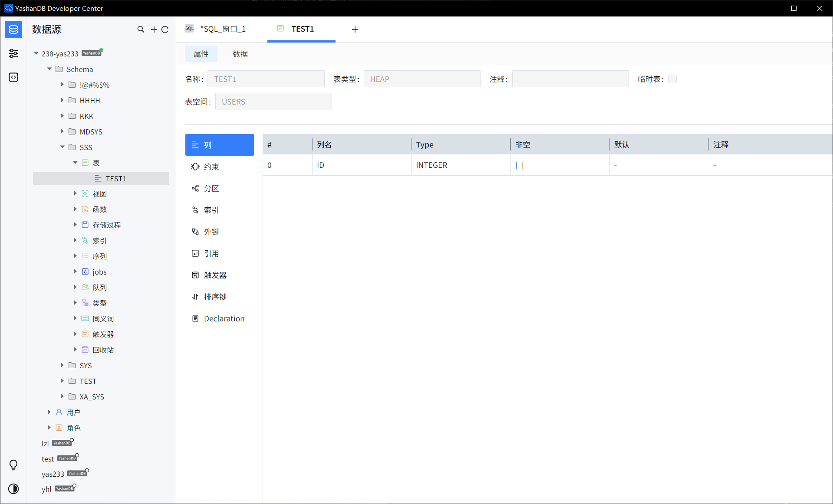This screenshot has width=833, height=504.
Task: Click the lightbulb tips icon
Action: pyautogui.click(x=13, y=465)
